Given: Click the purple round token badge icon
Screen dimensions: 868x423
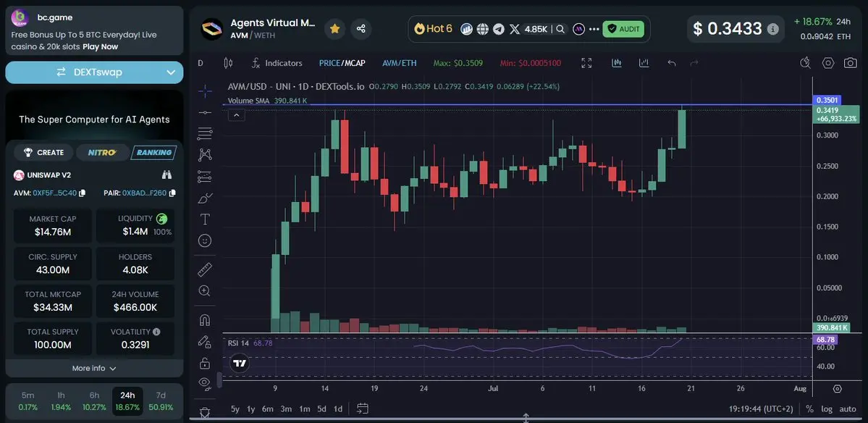Looking at the screenshot, I should 578,29.
